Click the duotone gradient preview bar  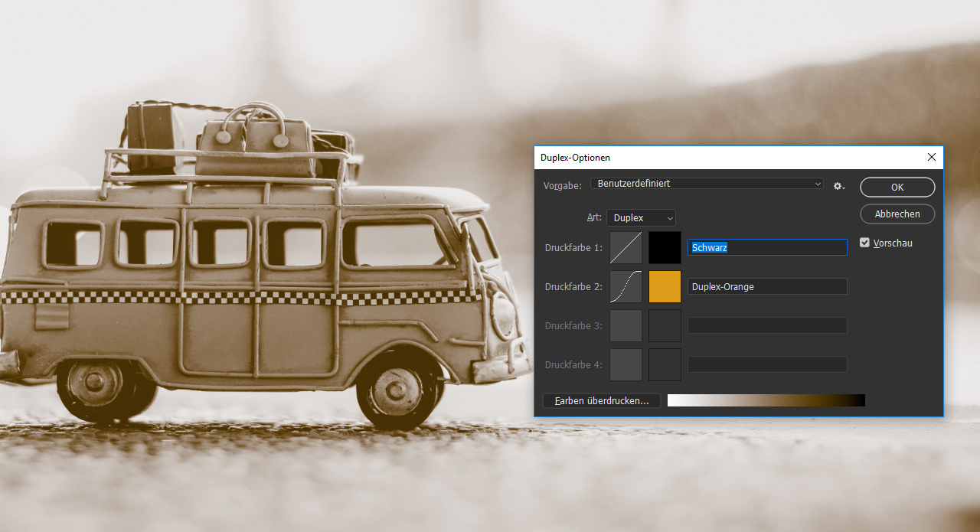point(766,400)
